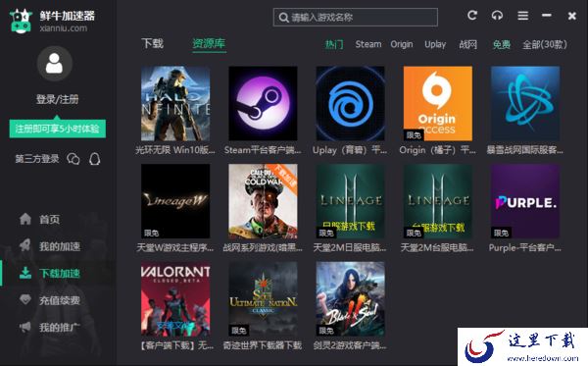Click the refresh icon in title bar
The width and height of the screenshot is (588, 366).
pos(472,16)
